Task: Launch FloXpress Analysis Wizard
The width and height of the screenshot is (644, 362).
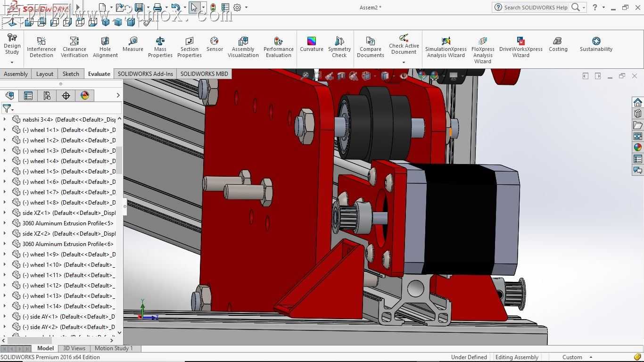Action: pos(483,50)
